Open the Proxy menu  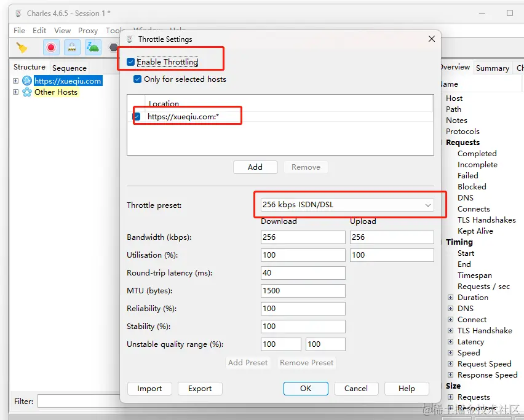point(88,30)
